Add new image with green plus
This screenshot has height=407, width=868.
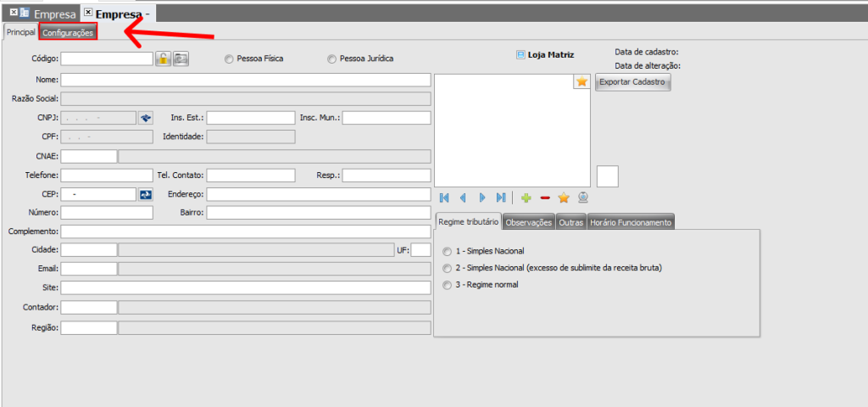526,198
